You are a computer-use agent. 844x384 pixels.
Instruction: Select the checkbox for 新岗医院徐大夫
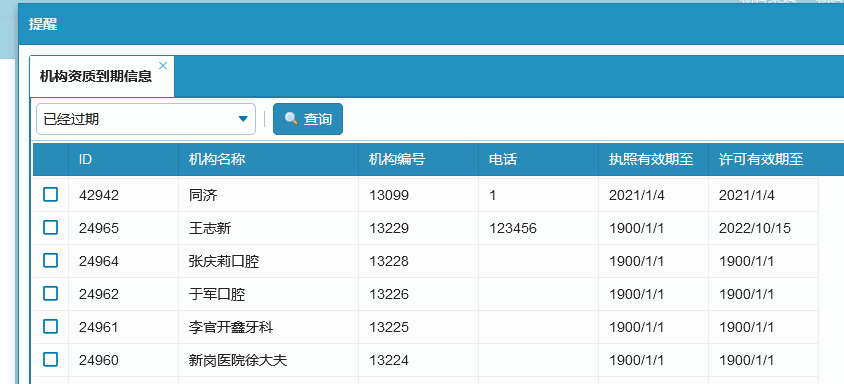[x=51, y=359]
